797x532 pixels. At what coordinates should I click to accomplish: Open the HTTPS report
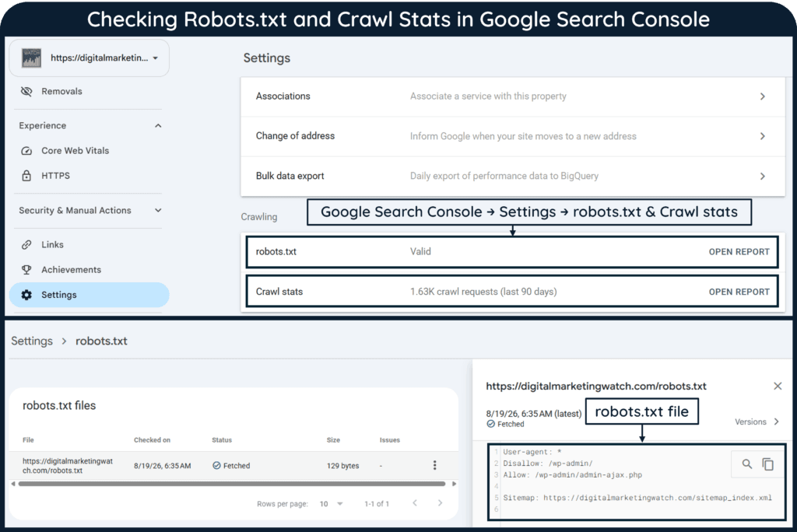[x=56, y=176]
